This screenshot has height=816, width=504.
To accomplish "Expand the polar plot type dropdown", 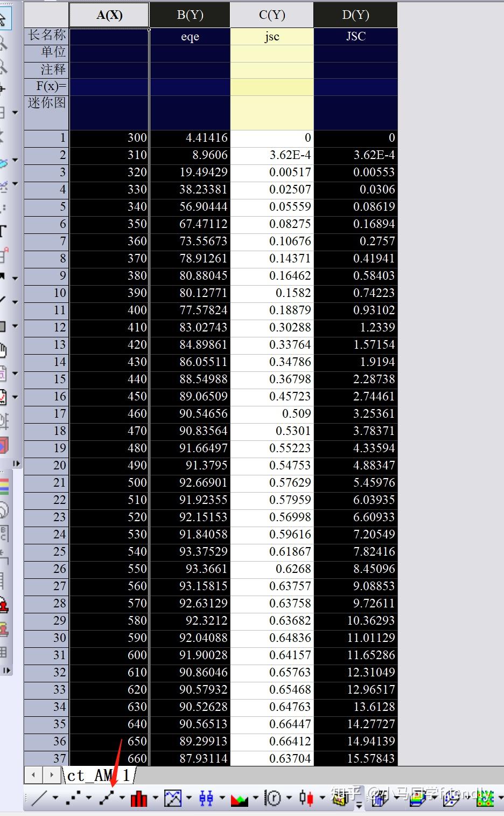I will tap(289, 798).
